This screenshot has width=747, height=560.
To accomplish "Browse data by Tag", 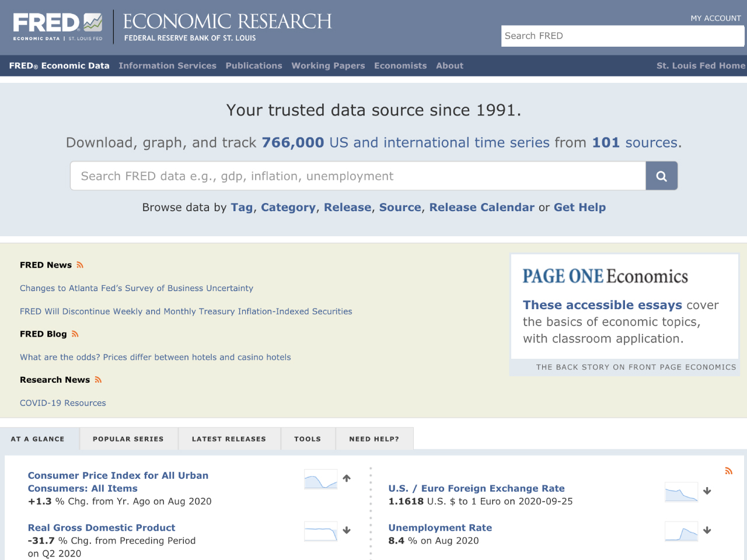I will click(x=242, y=207).
